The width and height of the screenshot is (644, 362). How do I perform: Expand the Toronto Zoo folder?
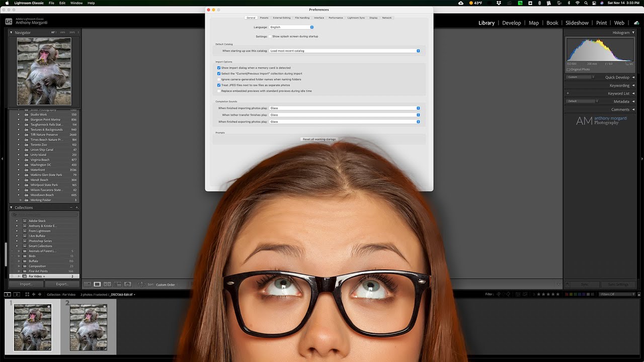[x=19, y=145]
